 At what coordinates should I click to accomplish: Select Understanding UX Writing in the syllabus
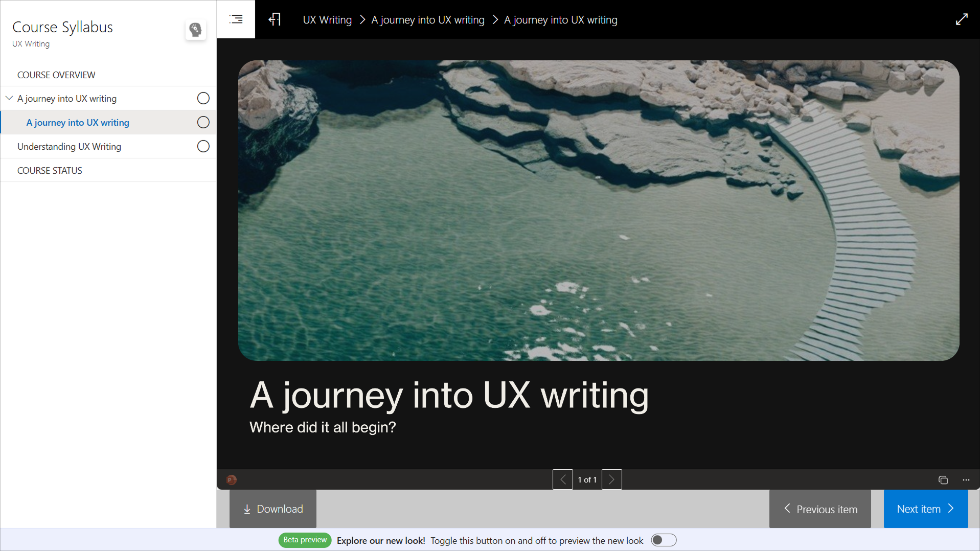69,147
